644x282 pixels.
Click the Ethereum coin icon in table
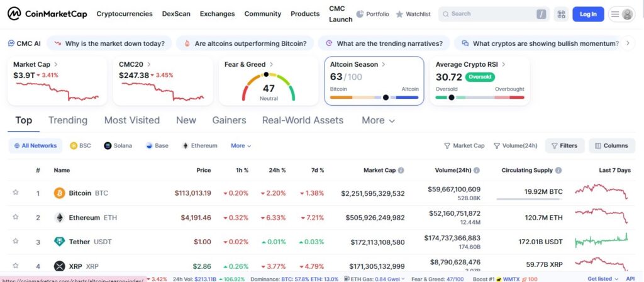[60, 218]
